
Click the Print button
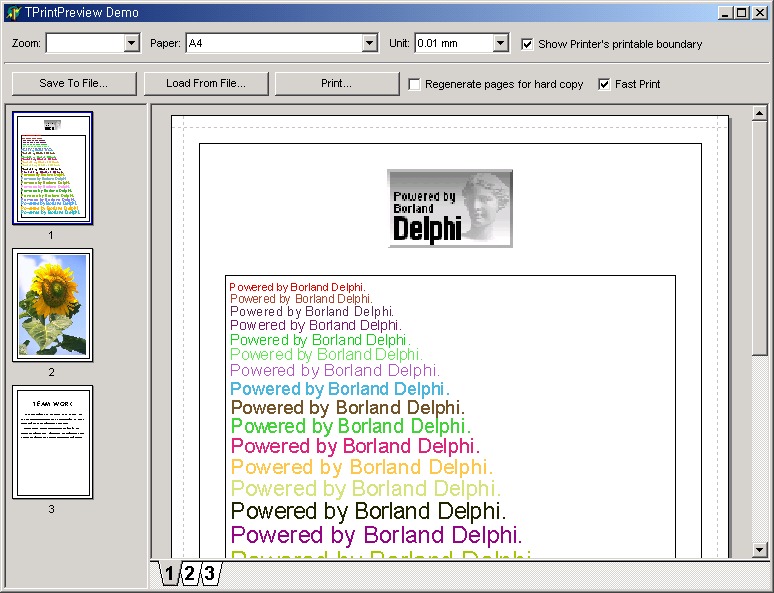pyautogui.click(x=337, y=83)
